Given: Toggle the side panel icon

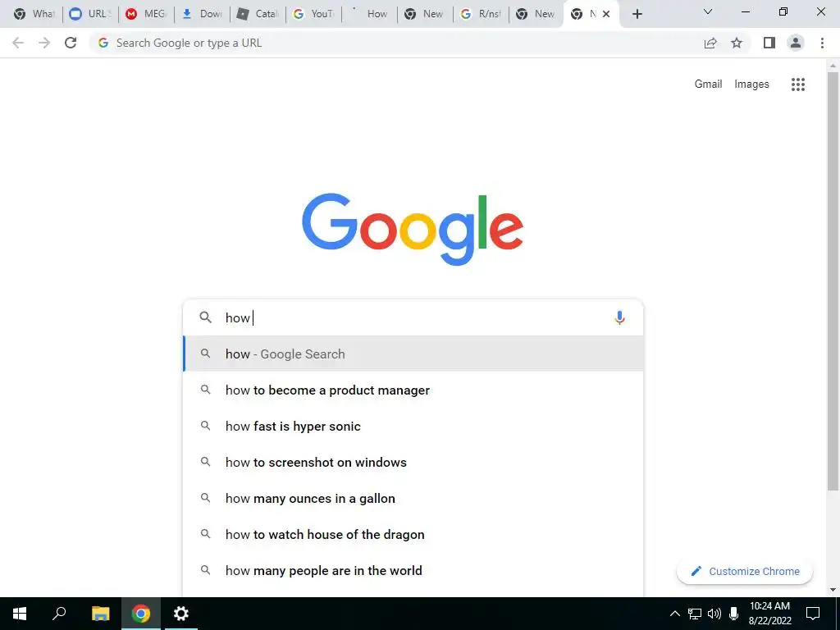Looking at the screenshot, I should (x=769, y=43).
